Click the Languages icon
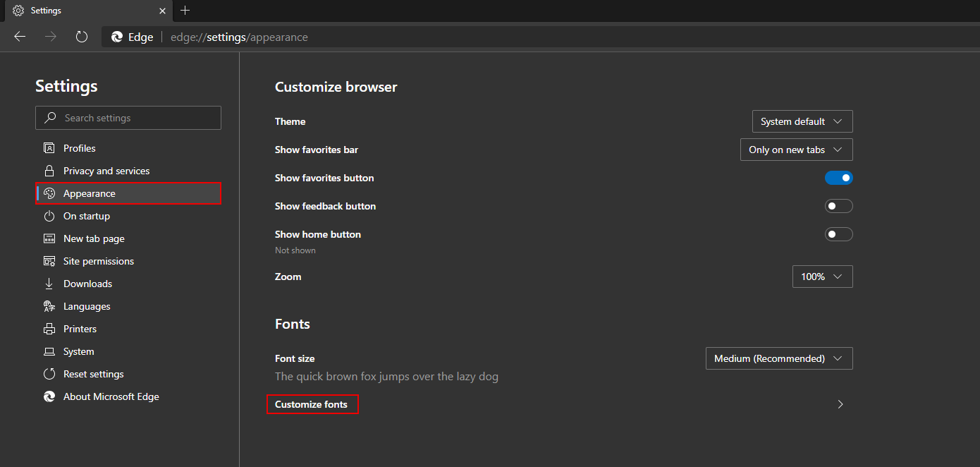The image size is (980, 467). pyautogui.click(x=49, y=306)
